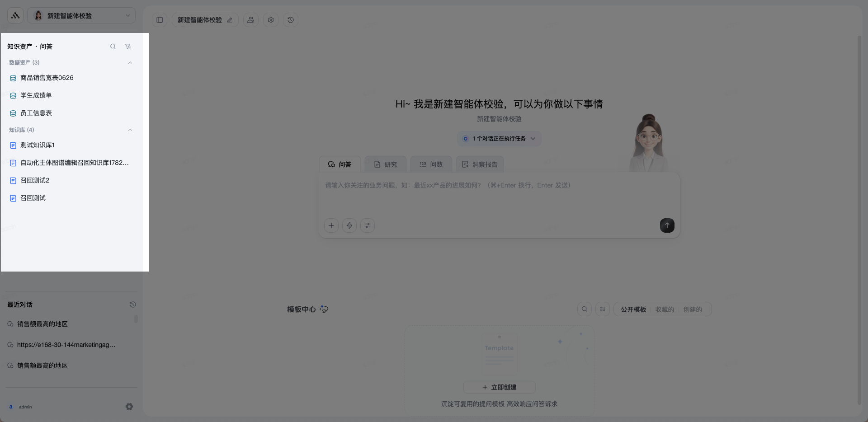Open the 自动化主体图谱编辑召回知识库 item
The image size is (868, 422).
tap(71, 163)
